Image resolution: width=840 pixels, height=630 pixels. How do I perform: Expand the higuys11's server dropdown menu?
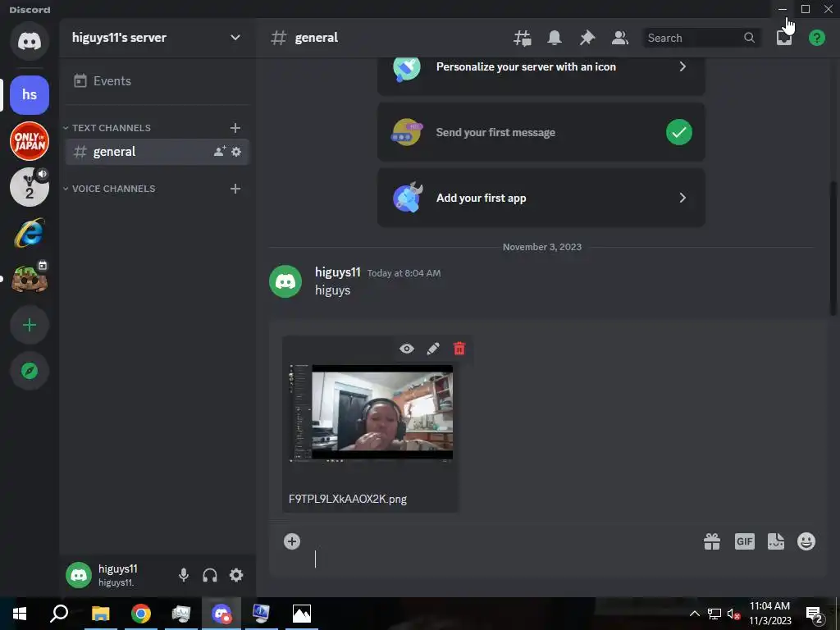click(235, 38)
